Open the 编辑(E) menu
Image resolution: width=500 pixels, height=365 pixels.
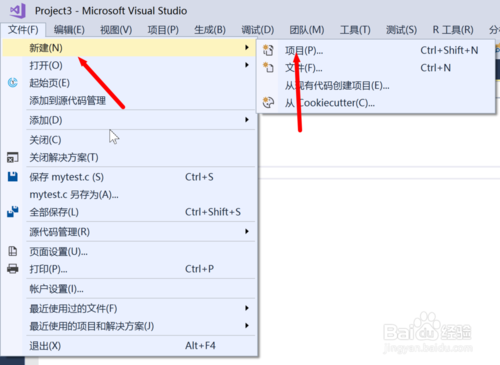[x=69, y=30]
